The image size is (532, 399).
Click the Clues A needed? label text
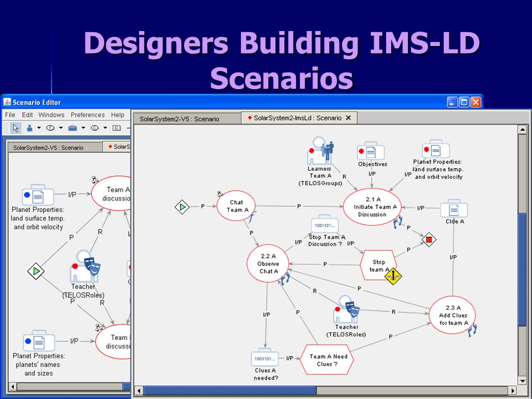click(x=266, y=374)
